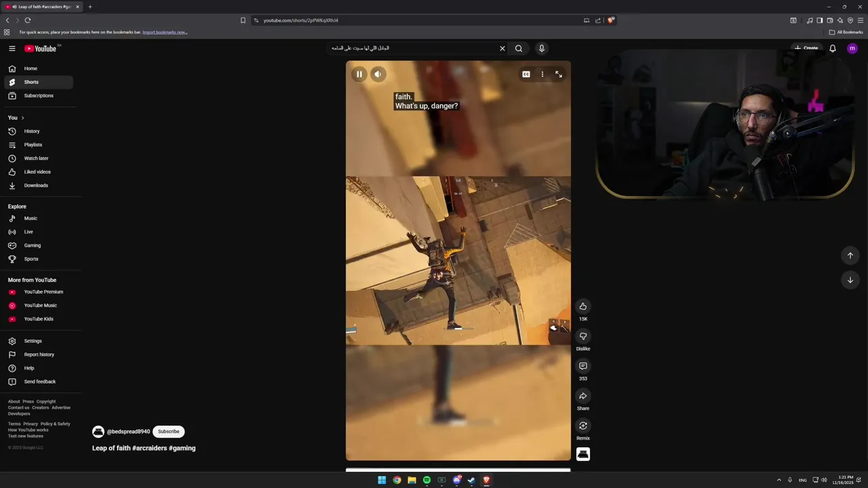Open Brave Wallet icon
Image resolution: width=868 pixels, height=488 pixels.
pyautogui.click(x=830, y=20)
